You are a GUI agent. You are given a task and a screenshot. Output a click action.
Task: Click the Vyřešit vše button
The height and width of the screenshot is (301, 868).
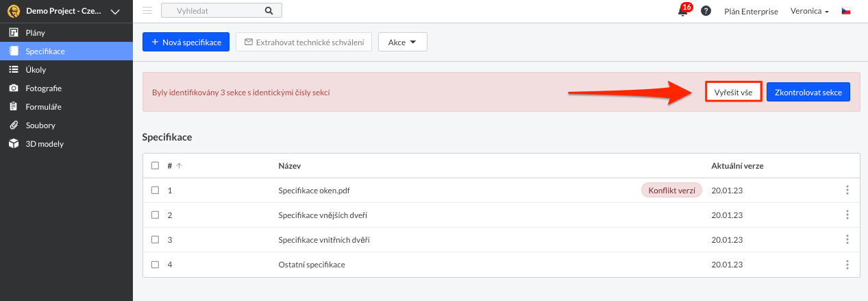pyautogui.click(x=733, y=92)
